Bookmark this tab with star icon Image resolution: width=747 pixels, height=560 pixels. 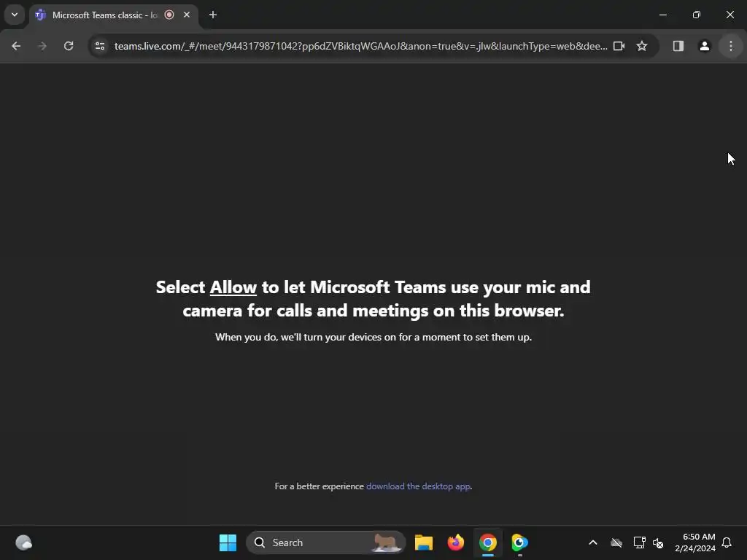point(642,46)
